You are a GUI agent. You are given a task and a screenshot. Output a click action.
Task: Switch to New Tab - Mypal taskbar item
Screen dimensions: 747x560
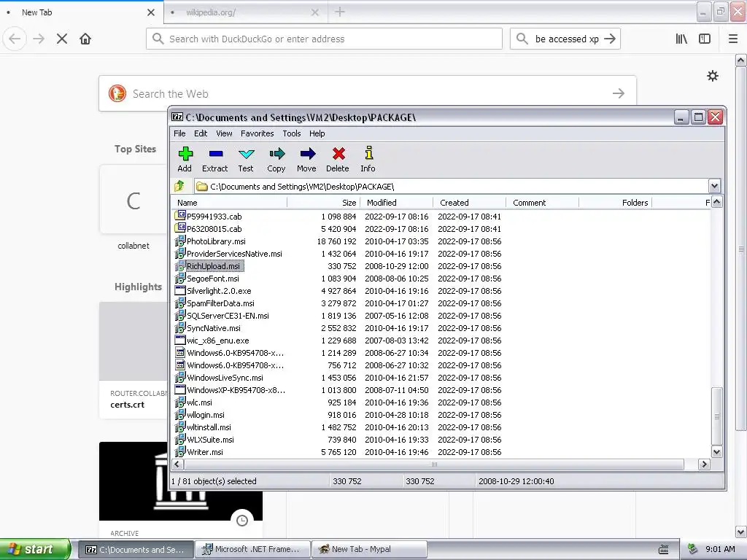click(x=369, y=549)
